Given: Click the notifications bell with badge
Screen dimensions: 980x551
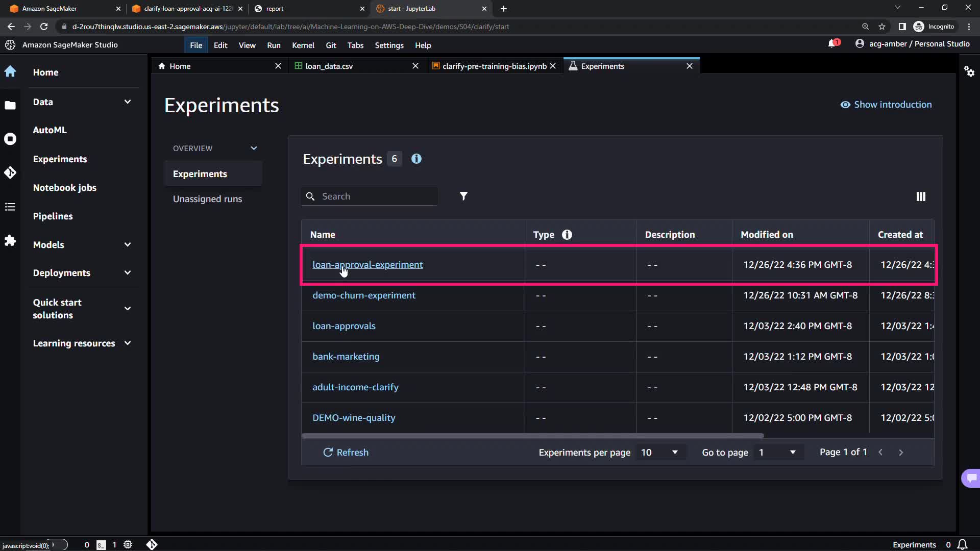Looking at the screenshot, I should pos(833,44).
